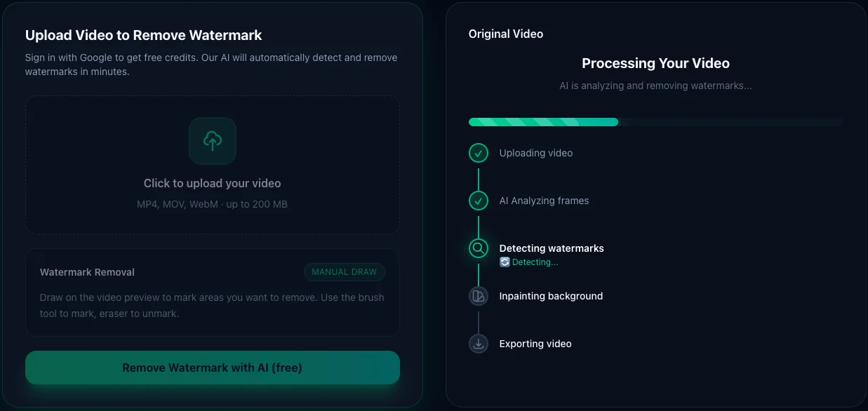The height and width of the screenshot is (411, 868).
Task: Click Remove Watermark with AI (free) button
Action: point(212,367)
